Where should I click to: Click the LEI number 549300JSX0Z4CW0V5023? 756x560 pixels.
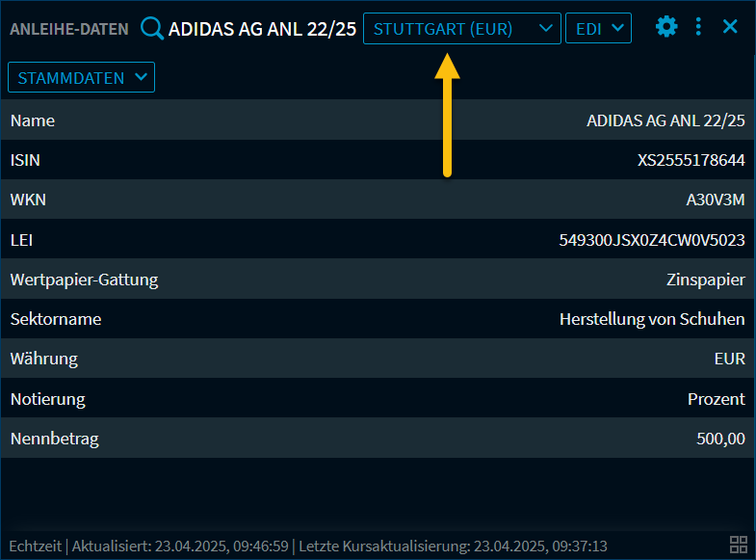click(x=652, y=240)
